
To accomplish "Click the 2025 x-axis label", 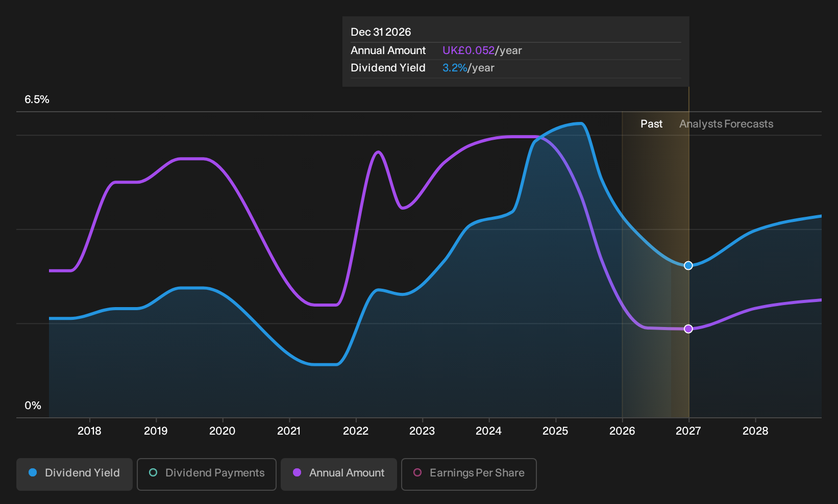I will 555,431.
